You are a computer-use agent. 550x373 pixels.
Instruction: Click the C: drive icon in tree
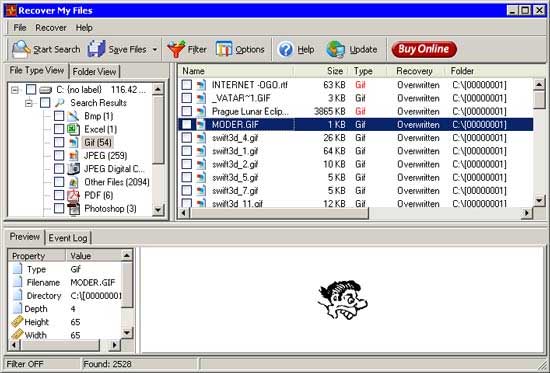45,90
